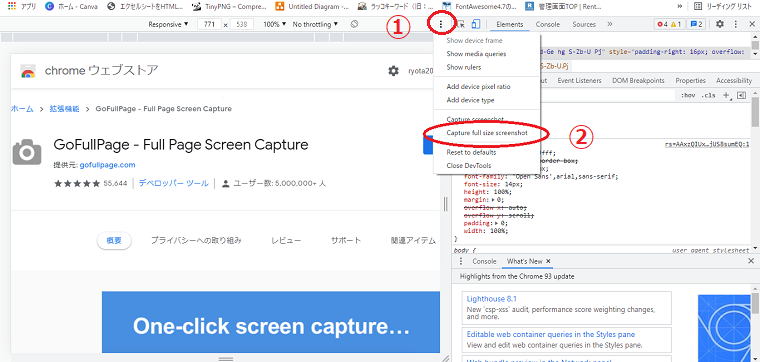
Task: Choose Capture full size screenshot
Action: 487,132
